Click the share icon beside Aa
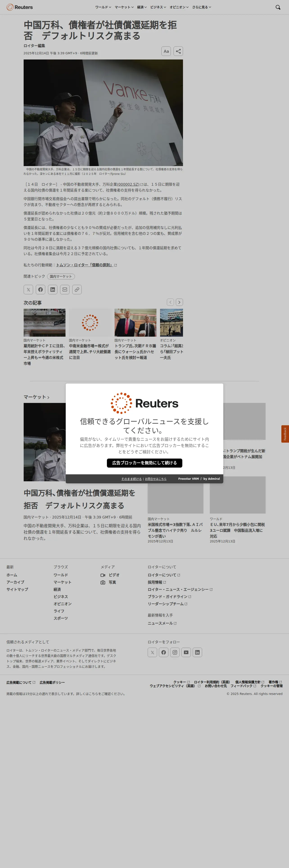The width and height of the screenshot is (289, 868). (178, 51)
